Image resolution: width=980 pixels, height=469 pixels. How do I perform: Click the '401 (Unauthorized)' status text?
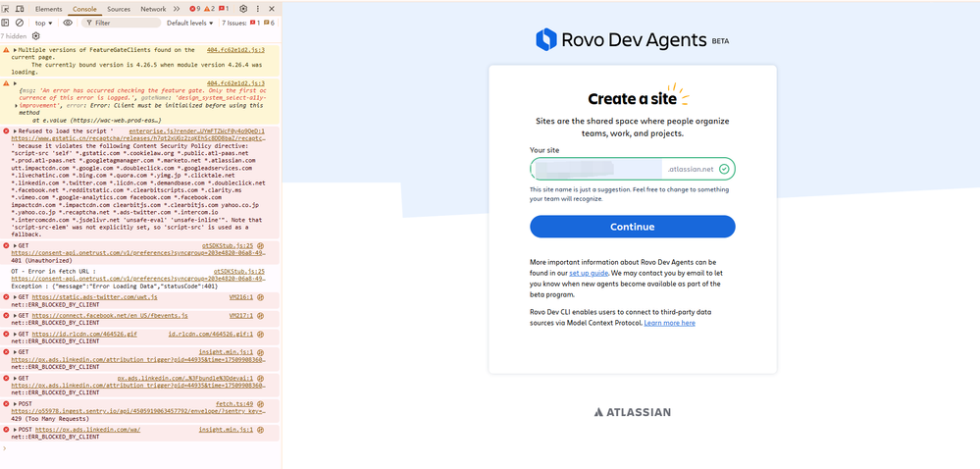click(x=42, y=260)
